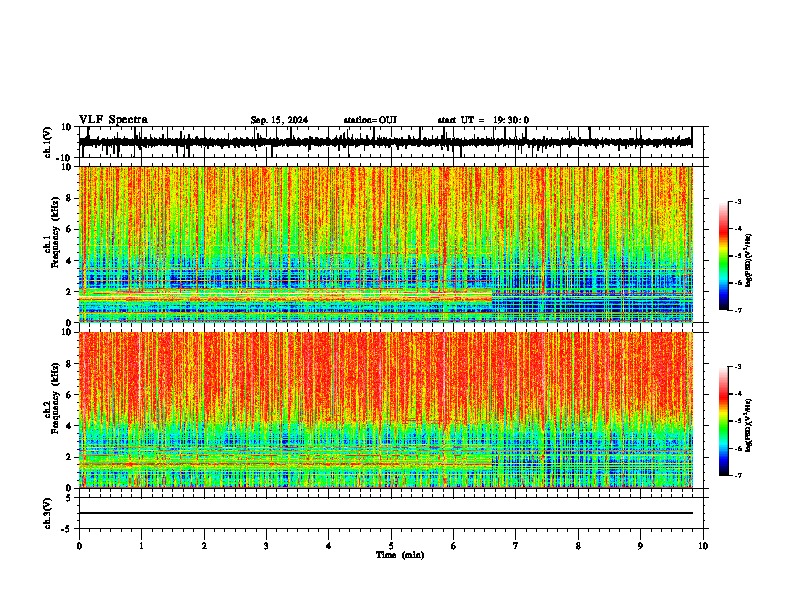Click time axis tick label '10'
This screenshot has width=792, height=612.
[703, 546]
